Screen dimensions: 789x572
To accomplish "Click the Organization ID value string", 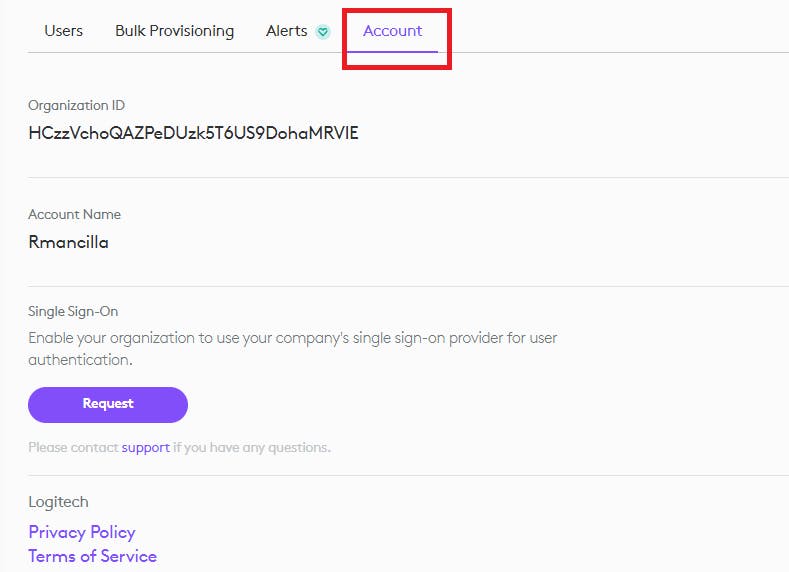I will (193, 133).
